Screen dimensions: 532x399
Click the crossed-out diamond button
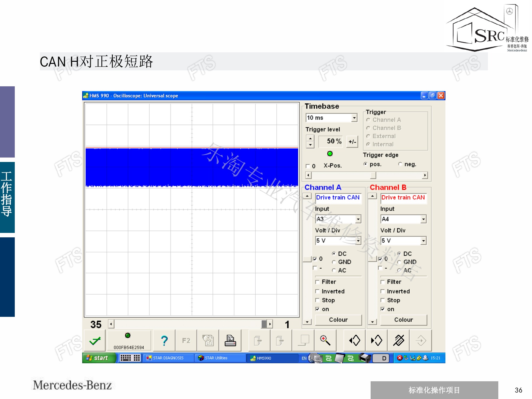coord(398,341)
